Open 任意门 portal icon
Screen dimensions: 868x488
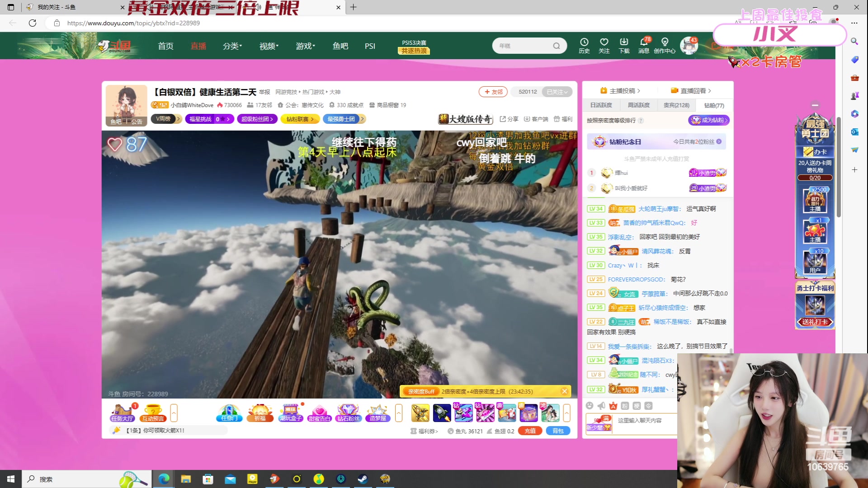point(229,413)
